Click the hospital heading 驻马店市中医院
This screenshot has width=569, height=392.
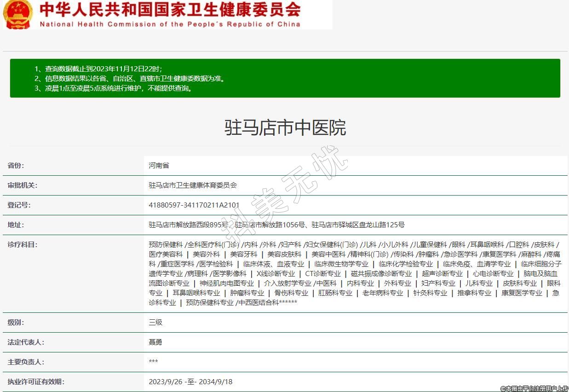[285, 127]
